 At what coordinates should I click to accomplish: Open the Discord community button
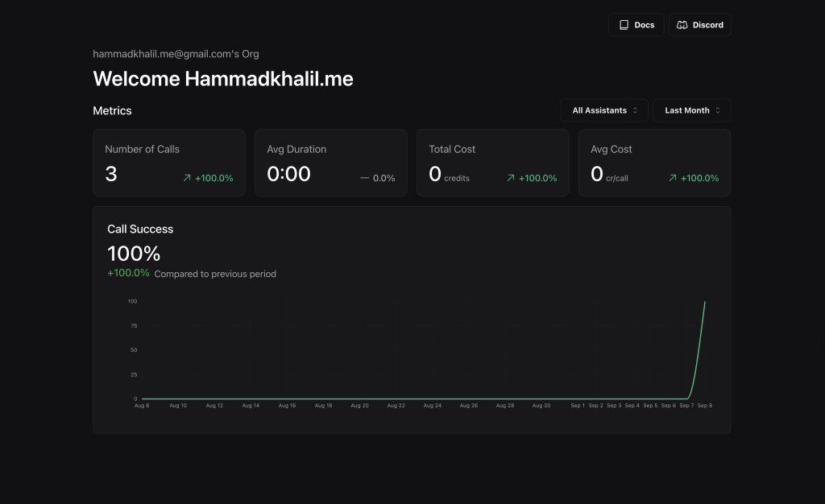coord(699,25)
